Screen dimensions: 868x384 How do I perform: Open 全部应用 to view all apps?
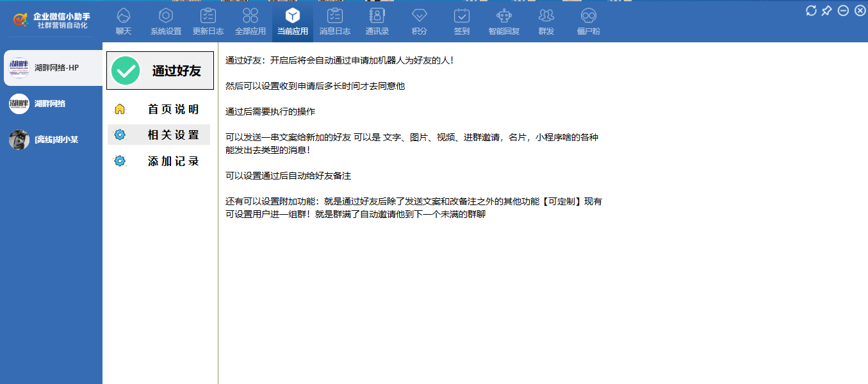(250, 19)
